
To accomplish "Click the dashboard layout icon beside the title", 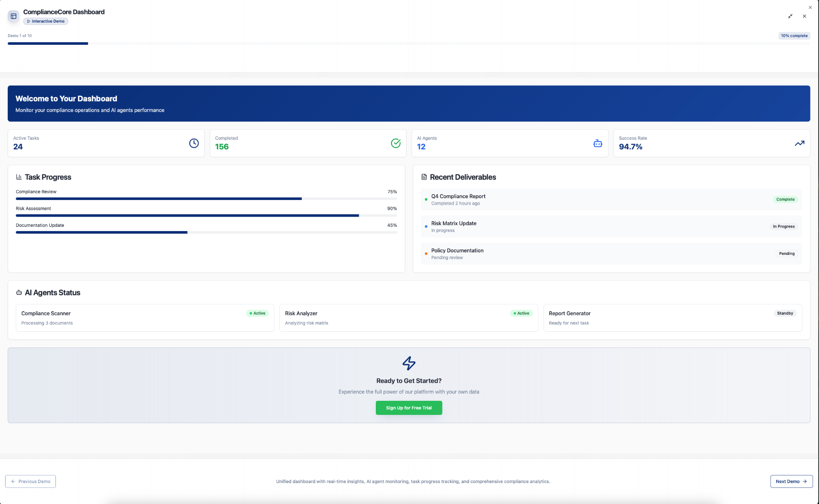I will click(14, 16).
